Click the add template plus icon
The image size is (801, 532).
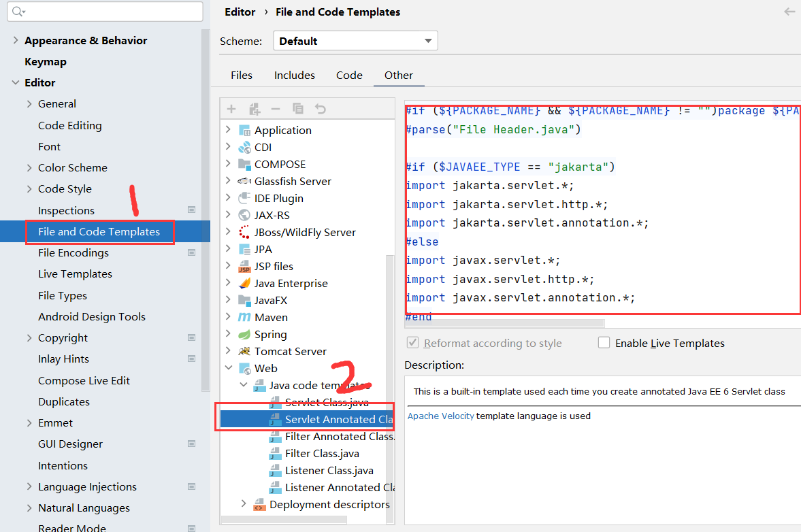[x=231, y=109]
